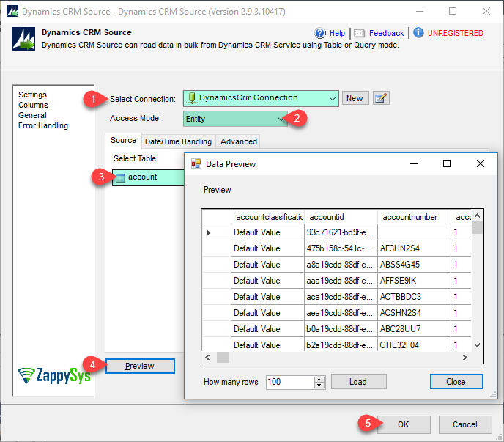
Task: Click the accountid cell 475b158c-541c-...
Action: [x=341, y=248]
